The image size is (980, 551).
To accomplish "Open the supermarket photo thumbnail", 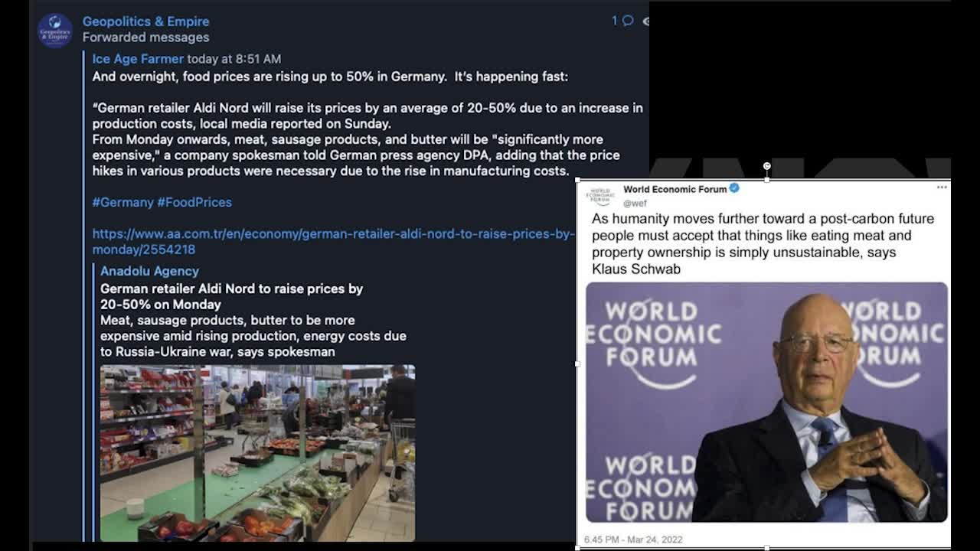I will point(257,453).
